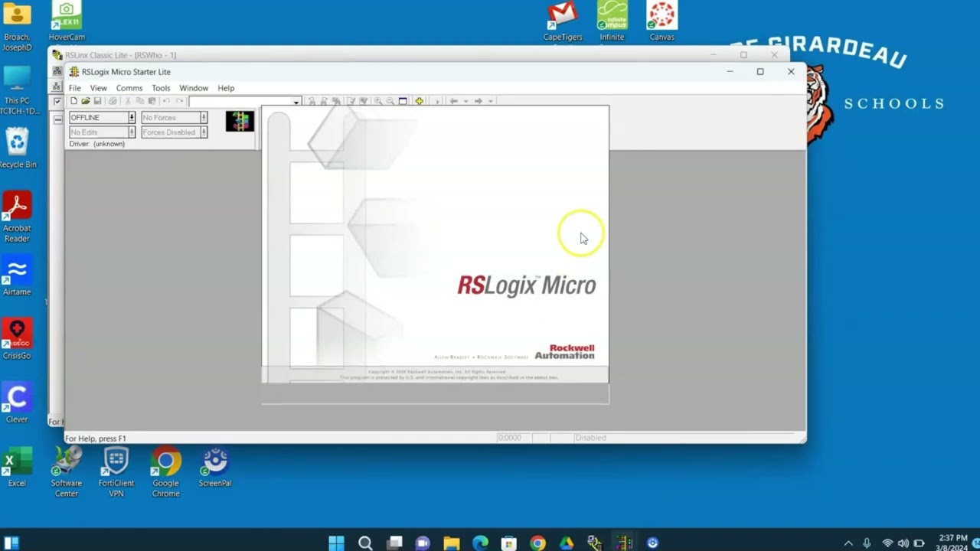Click the Open file folder icon in toolbar
This screenshot has height=551, width=980.
point(86,101)
